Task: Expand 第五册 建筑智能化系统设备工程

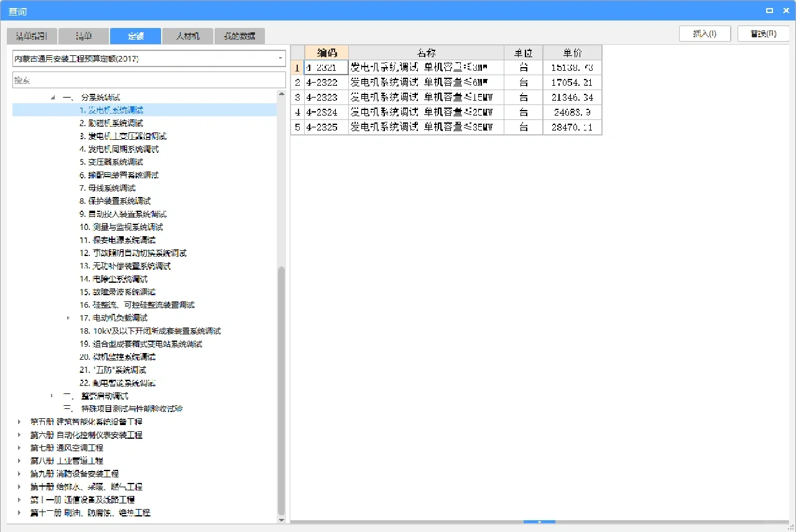Action: tap(18, 421)
